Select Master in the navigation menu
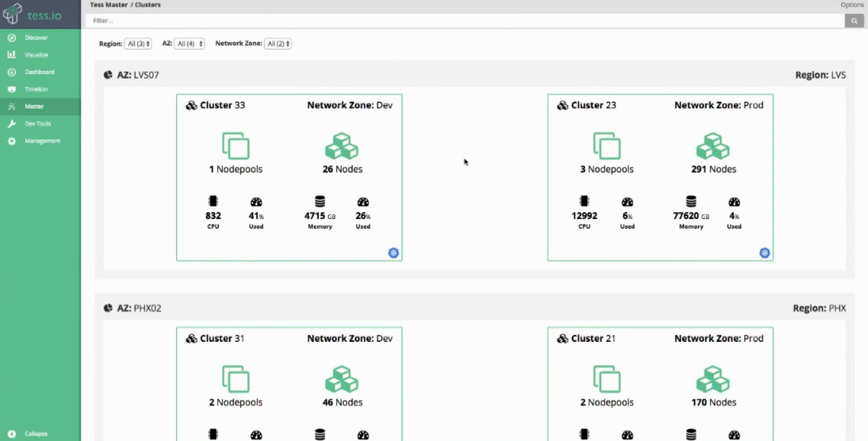The height and width of the screenshot is (441, 868). (x=31, y=106)
